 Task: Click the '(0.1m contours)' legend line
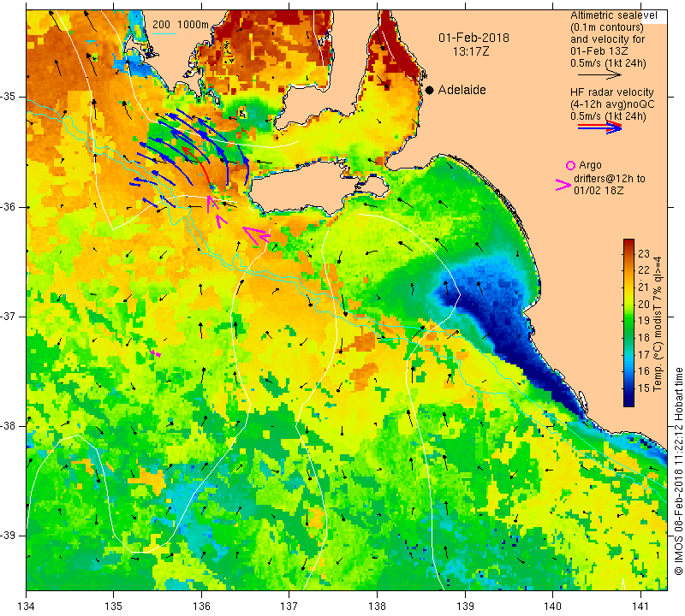pos(606,27)
